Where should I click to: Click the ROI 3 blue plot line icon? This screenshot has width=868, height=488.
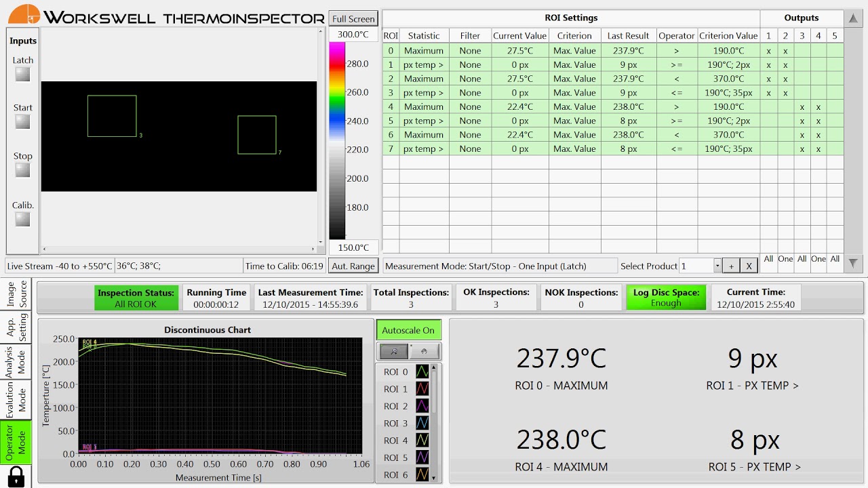(422, 423)
